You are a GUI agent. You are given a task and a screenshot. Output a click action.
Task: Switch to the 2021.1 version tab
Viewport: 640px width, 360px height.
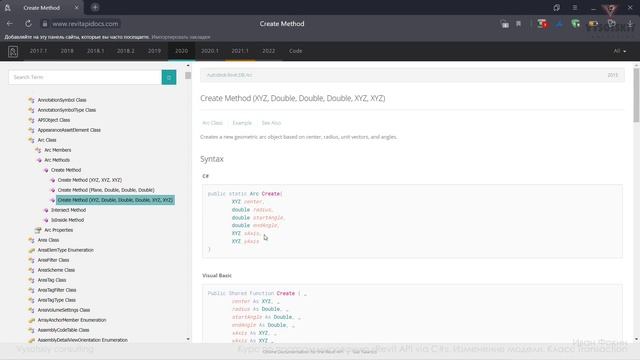(240, 51)
